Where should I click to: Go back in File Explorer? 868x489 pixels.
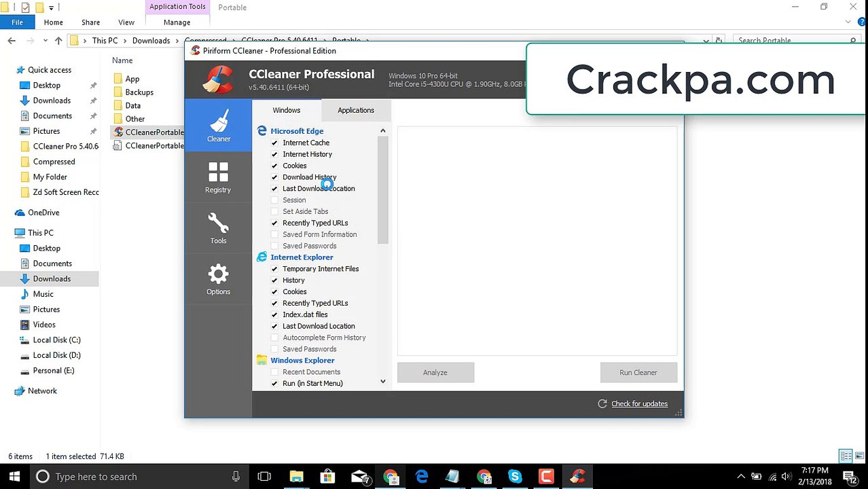[x=12, y=41]
